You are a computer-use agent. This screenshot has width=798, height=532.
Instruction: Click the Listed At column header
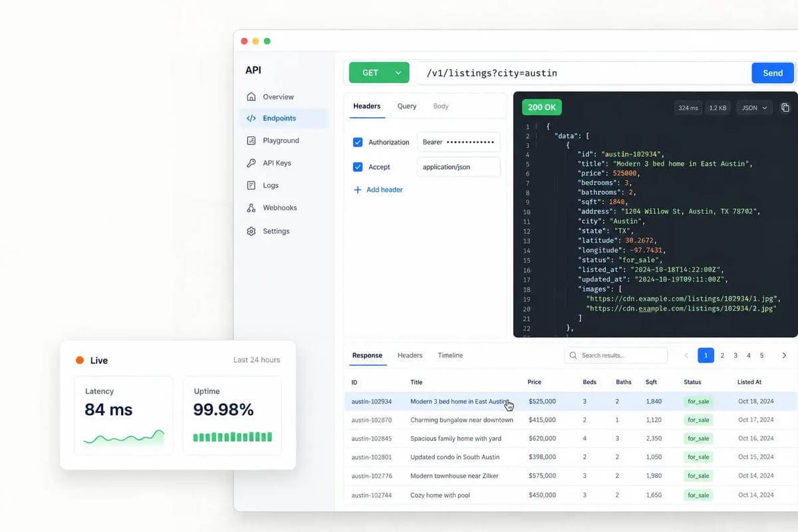point(749,382)
